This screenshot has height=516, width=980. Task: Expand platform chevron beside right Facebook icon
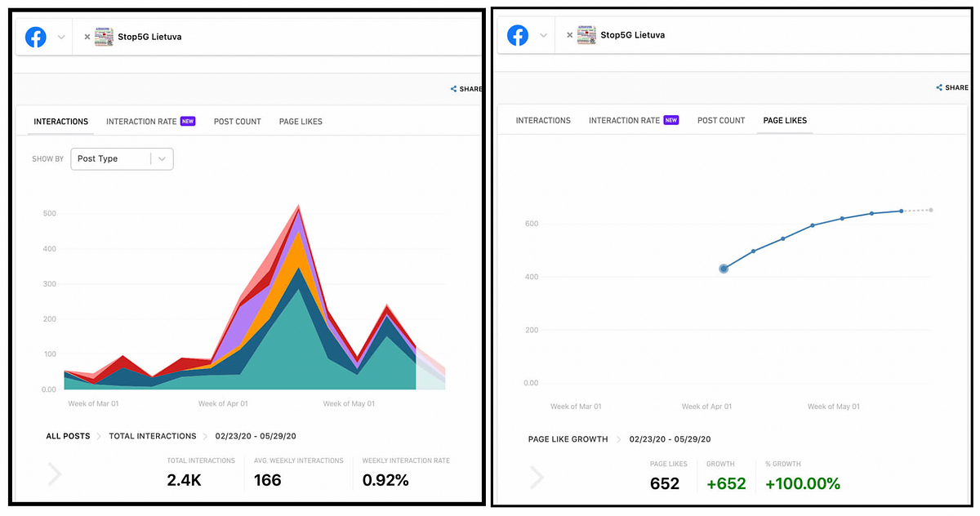tap(543, 36)
